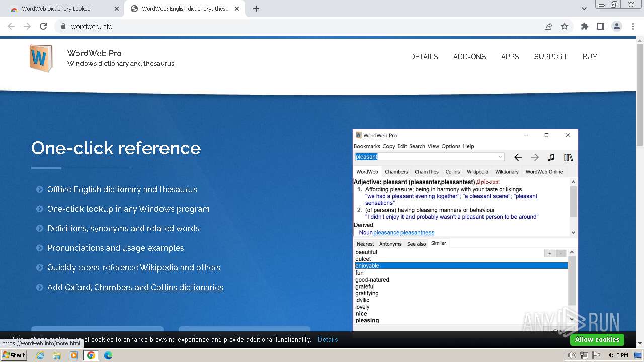
Task: Click the browser back arrow
Action: (11, 26)
